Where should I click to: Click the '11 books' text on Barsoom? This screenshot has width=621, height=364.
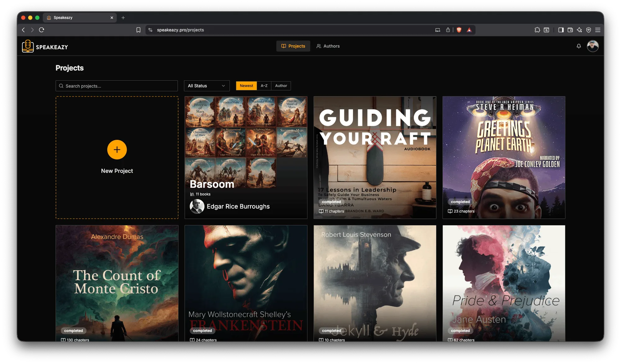(203, 194)
